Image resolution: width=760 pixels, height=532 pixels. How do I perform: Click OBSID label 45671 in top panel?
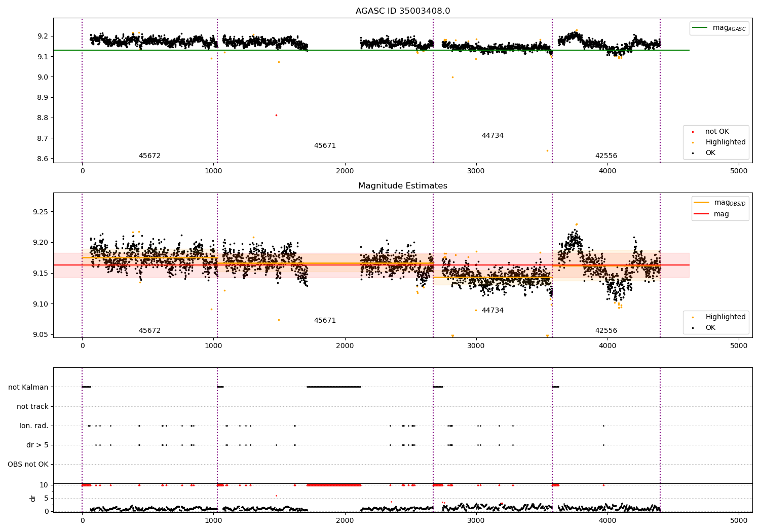325,146
